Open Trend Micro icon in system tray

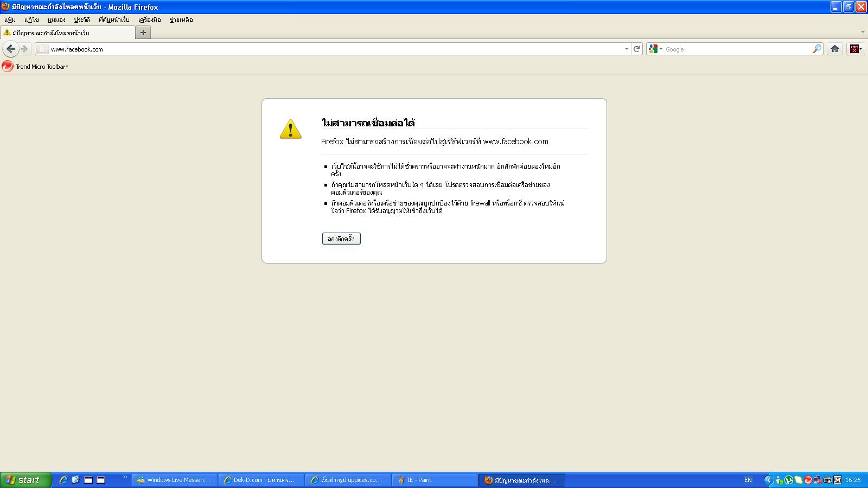click(x=808, y=480)
